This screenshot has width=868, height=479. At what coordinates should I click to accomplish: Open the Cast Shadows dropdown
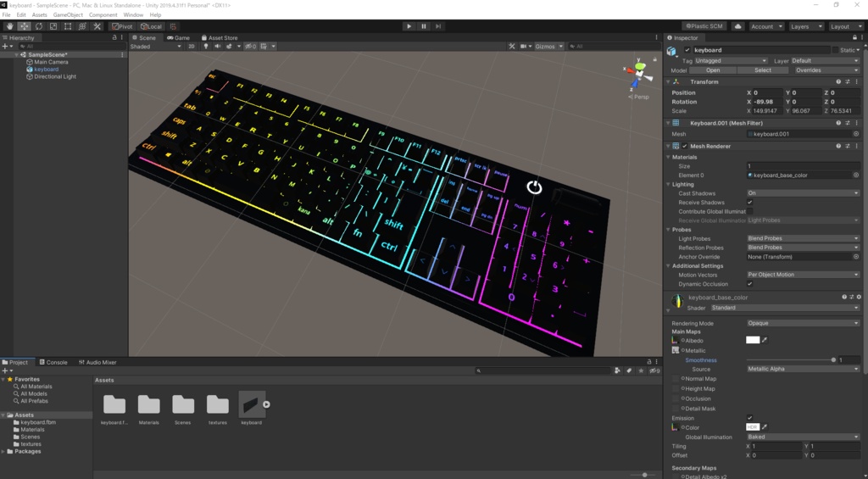804,193
